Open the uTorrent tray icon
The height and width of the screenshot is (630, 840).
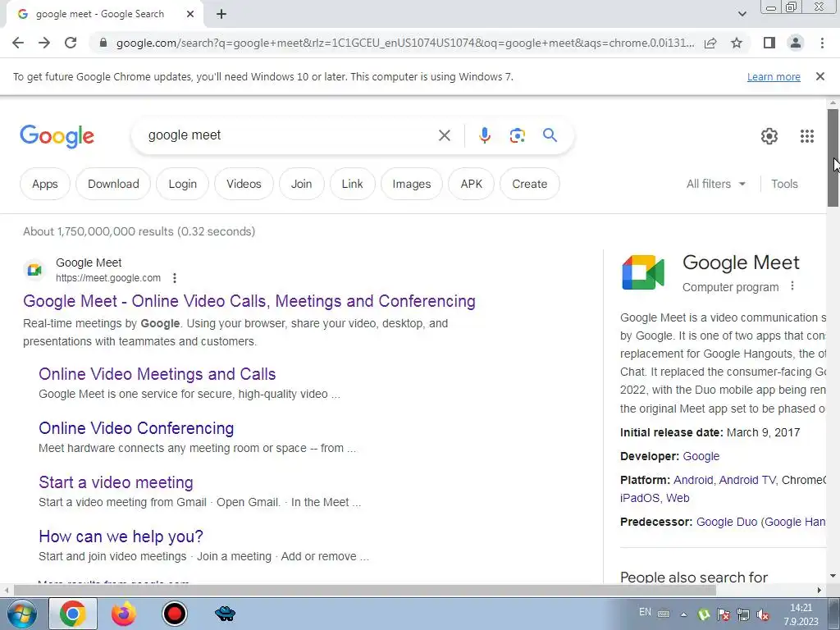pyautogui.click(x=704, y=615)
